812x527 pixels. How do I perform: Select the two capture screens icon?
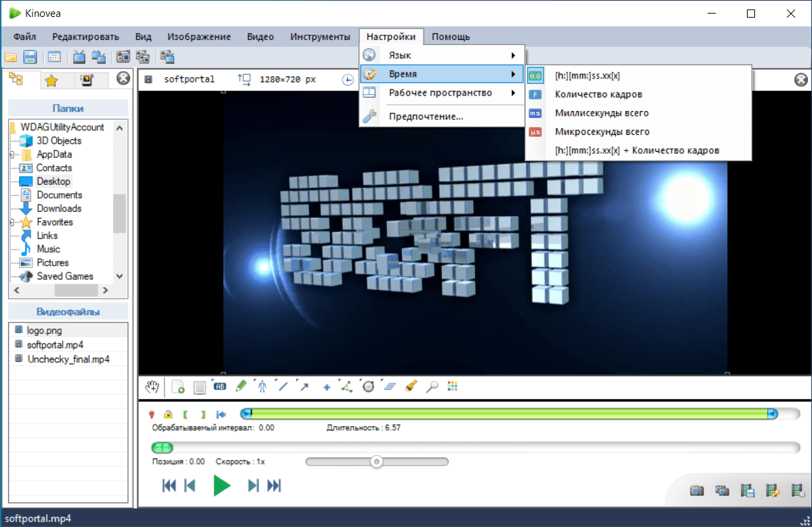[142, 57]
